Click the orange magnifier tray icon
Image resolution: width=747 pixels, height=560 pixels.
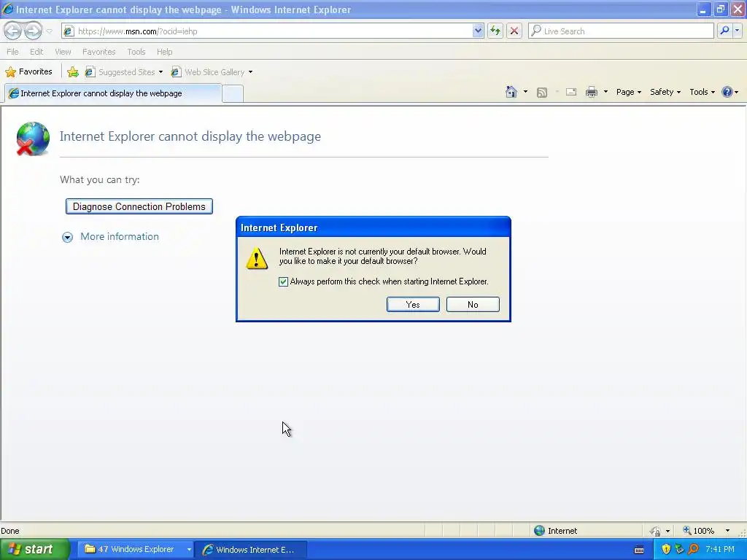[693, 550]
